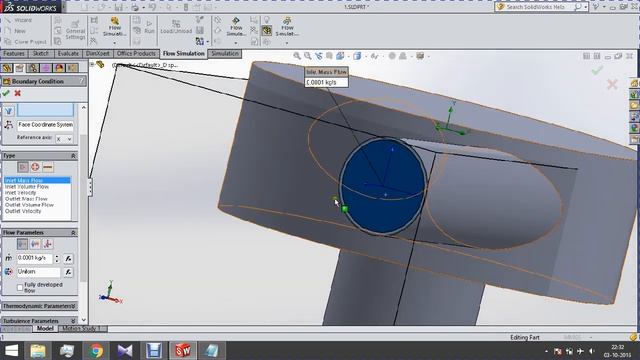
Task: Enable Fully developed flow checkbox
Action: click(x=20, y=288)
